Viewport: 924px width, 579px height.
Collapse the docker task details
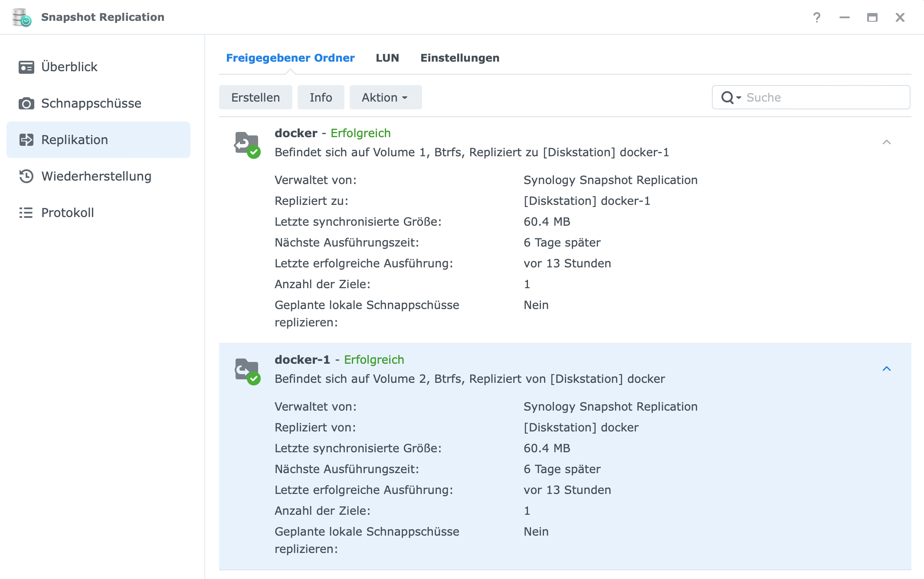[887, 142]
